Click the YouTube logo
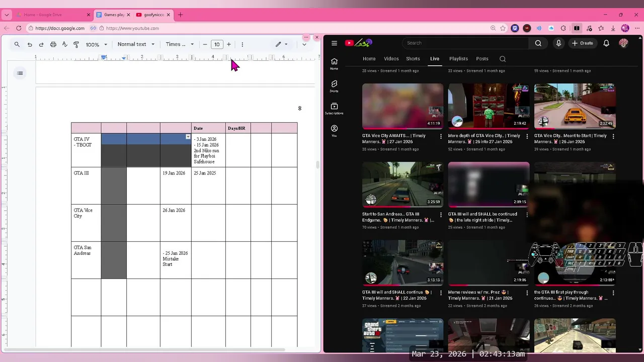 click(x=358, y=43)
